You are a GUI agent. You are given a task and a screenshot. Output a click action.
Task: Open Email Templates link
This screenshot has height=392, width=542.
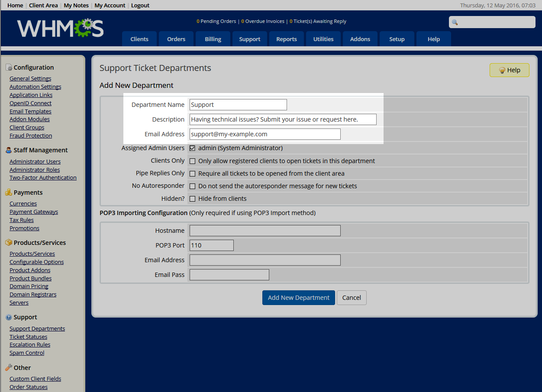[x=30, y=112]
